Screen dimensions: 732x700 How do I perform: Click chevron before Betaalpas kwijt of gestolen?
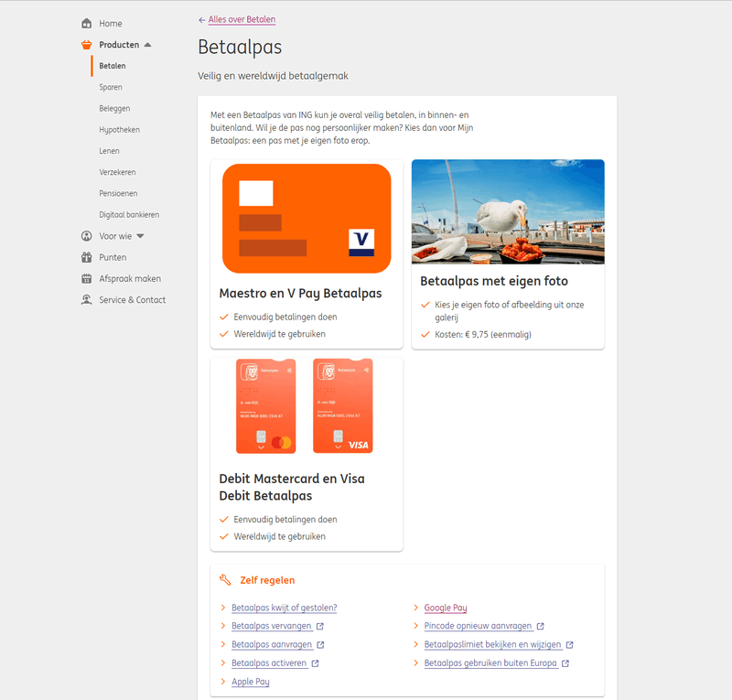[x=223, y=608]
